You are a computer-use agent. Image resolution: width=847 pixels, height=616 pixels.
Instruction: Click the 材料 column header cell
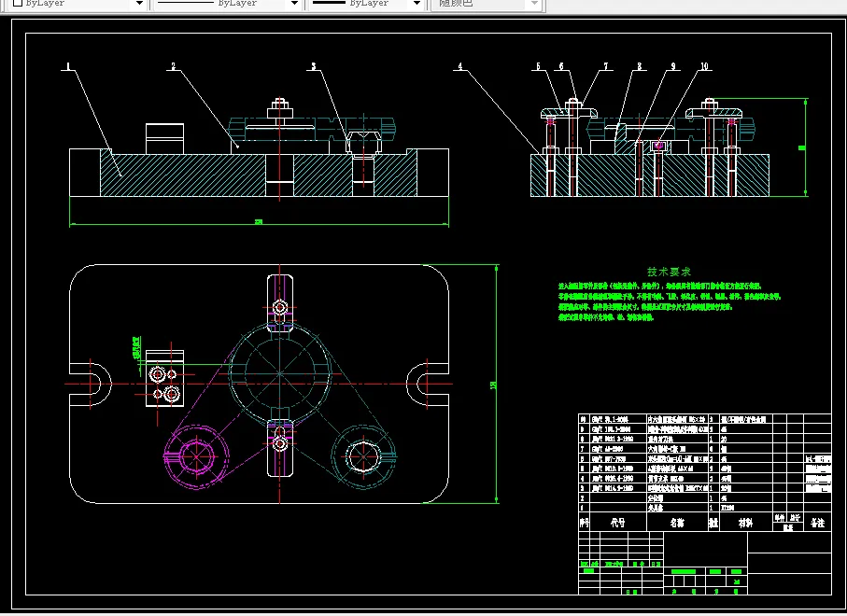744,523
